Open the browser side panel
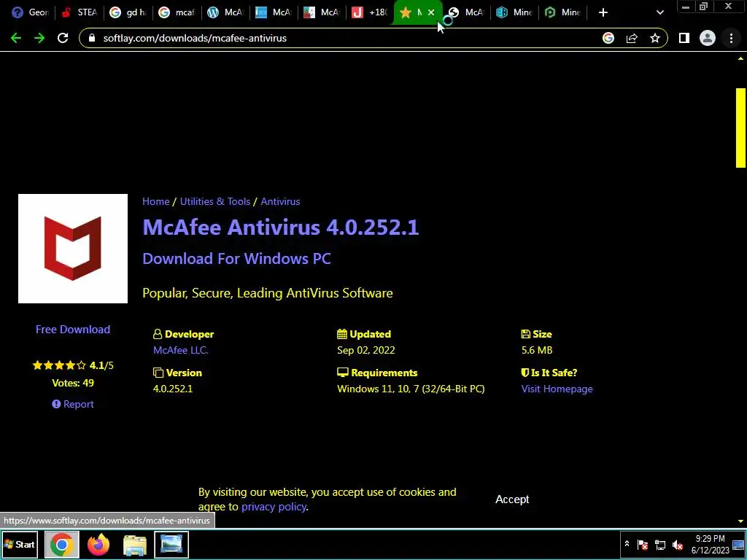Screen dimensions: 747x560 (x=684, y=38)
